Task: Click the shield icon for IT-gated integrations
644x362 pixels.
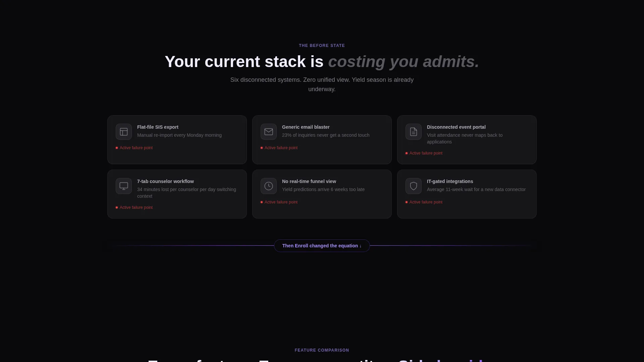Action: point(414,186)
